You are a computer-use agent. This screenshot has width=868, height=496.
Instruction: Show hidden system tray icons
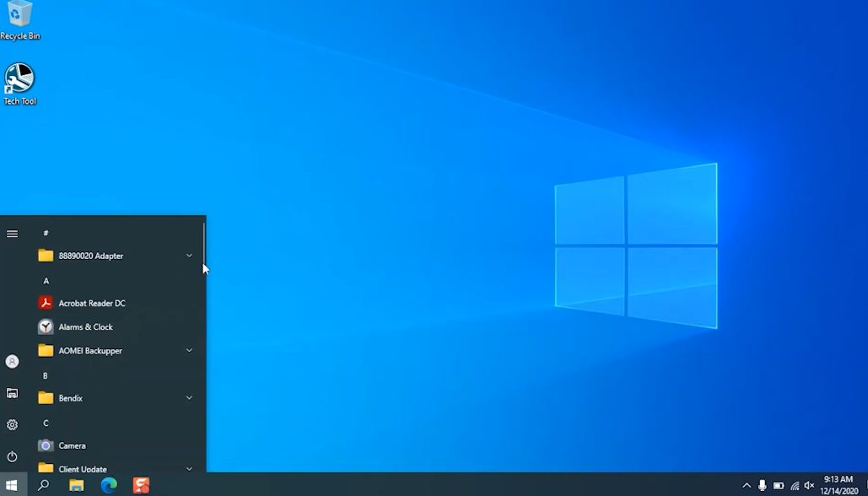pyautogui.click(x=747, y=486)
